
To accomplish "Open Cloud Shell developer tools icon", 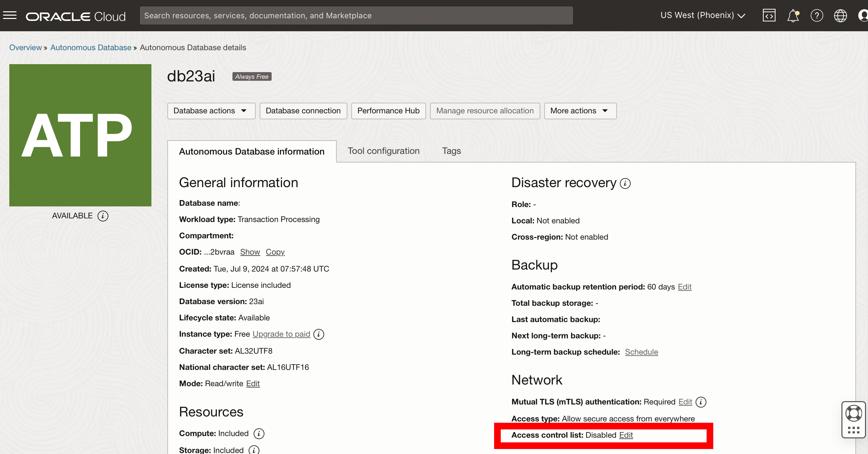I will point(769,16).
